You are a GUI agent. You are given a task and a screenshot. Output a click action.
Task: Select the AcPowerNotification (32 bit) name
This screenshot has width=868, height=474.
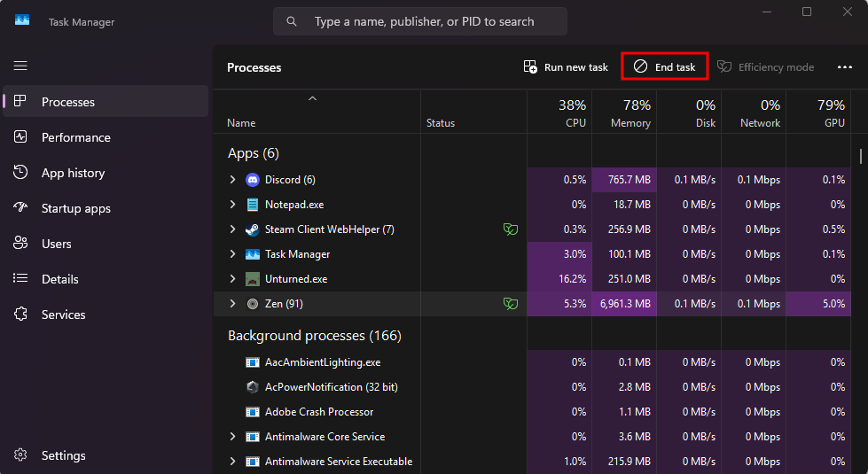(x=331, y=387)
